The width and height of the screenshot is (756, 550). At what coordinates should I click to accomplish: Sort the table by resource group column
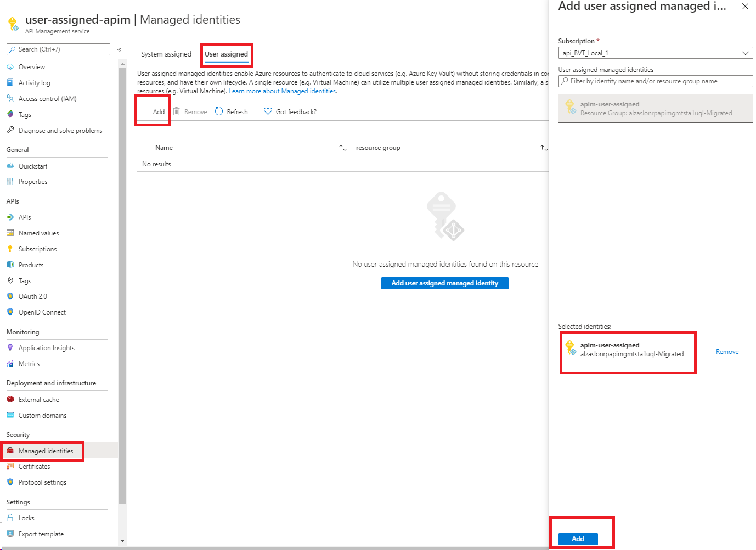pyautogui.click(x=544, y=148)
